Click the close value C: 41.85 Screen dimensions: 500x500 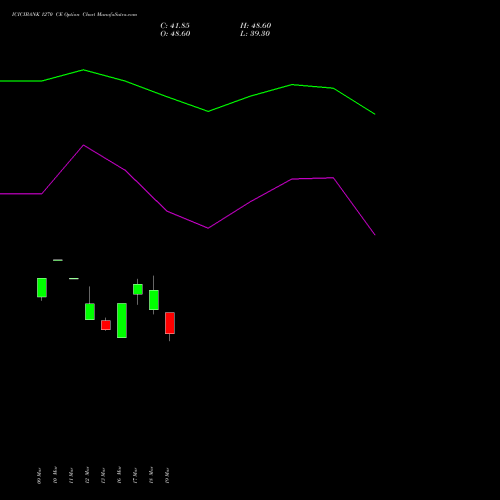click(x=175, y=26)
